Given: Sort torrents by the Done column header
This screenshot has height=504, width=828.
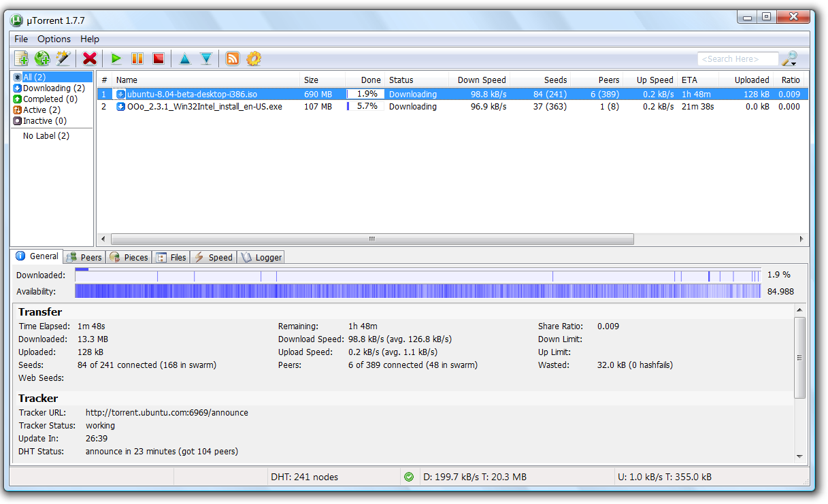Looking at the screenshot, I should 365,80.
